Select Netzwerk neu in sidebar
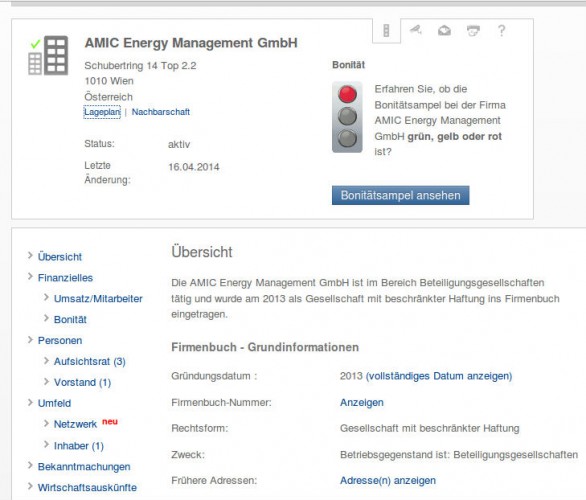586x500 pixels. coord(86,424)
